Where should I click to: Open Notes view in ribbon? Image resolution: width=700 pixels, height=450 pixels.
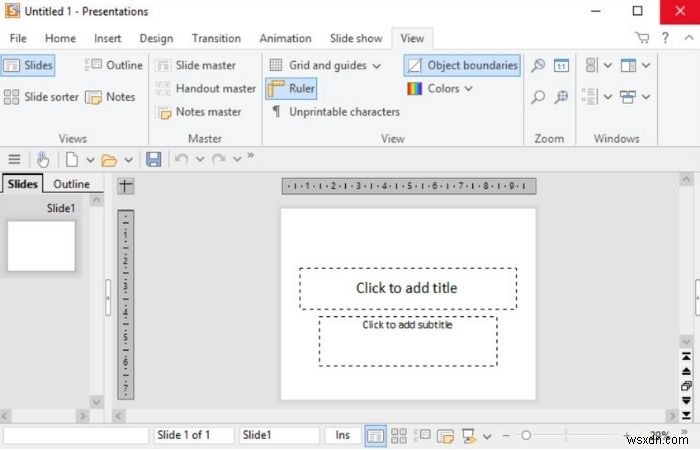pos(110,97)
